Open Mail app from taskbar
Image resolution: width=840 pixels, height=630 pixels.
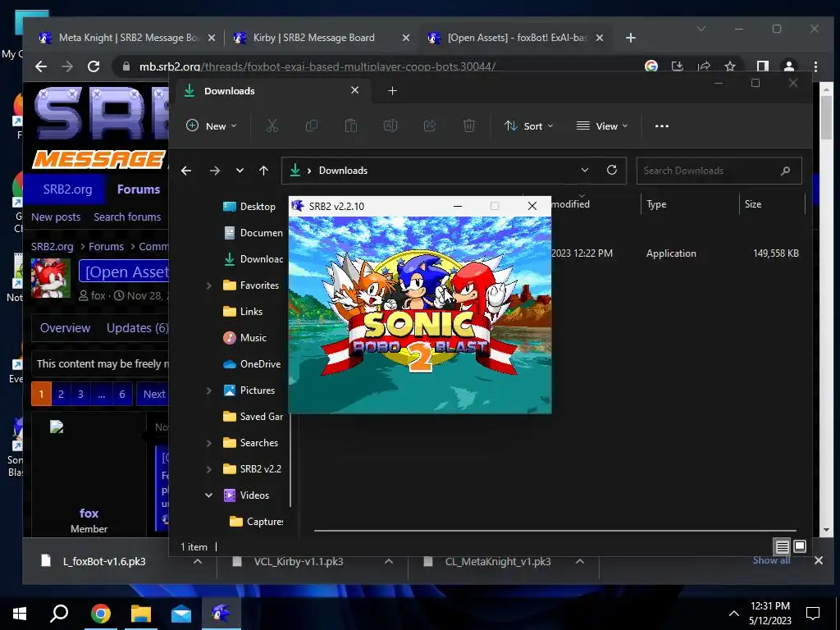pyautogui.click(x=181, y=614)
